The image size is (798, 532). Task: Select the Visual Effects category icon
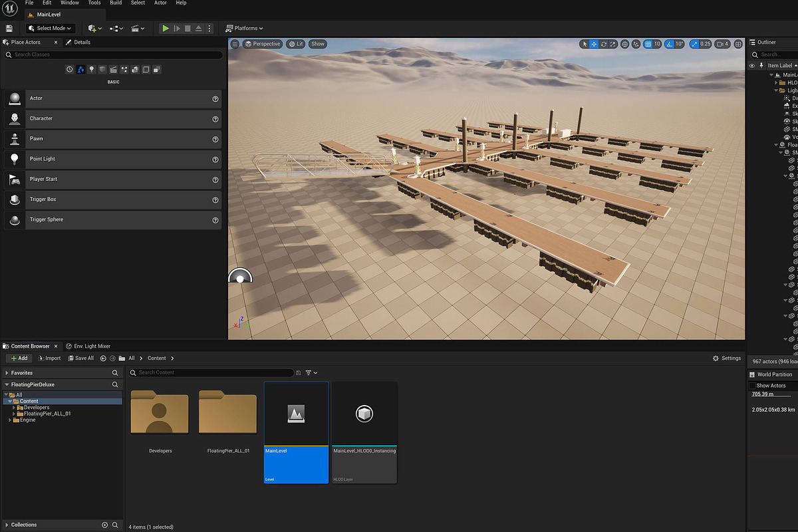124,69
